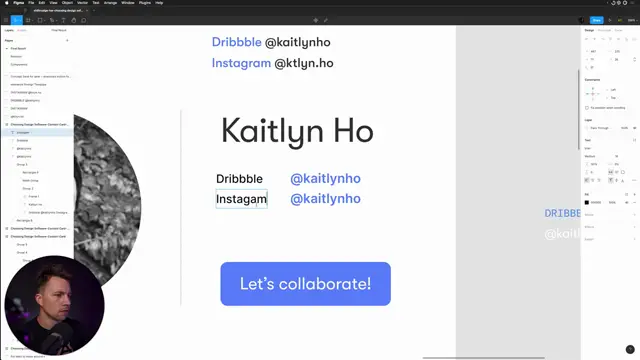Click the Instagam text box on canvas
The width and height of the screenshot is (640, 360).
pyautogui.click(x=241, y=199)
